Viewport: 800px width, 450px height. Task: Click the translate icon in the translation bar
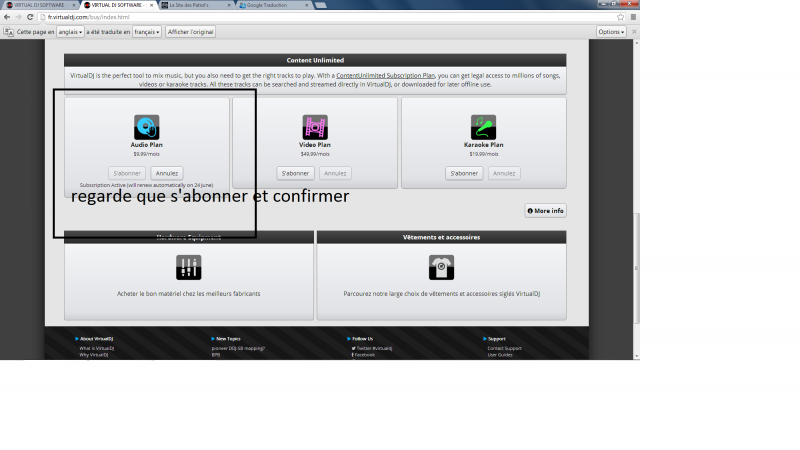point(9,32)
